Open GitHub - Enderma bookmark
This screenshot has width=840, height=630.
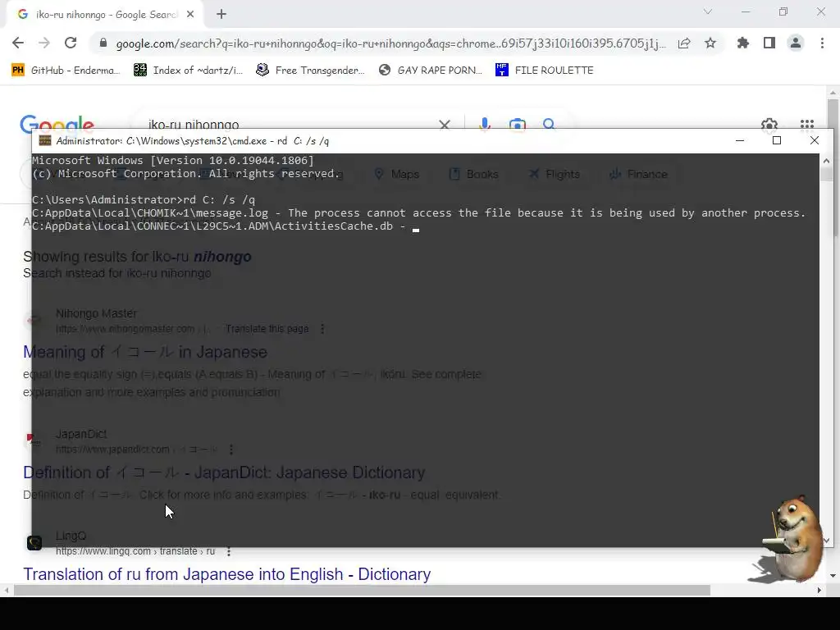tap(66, 71)
